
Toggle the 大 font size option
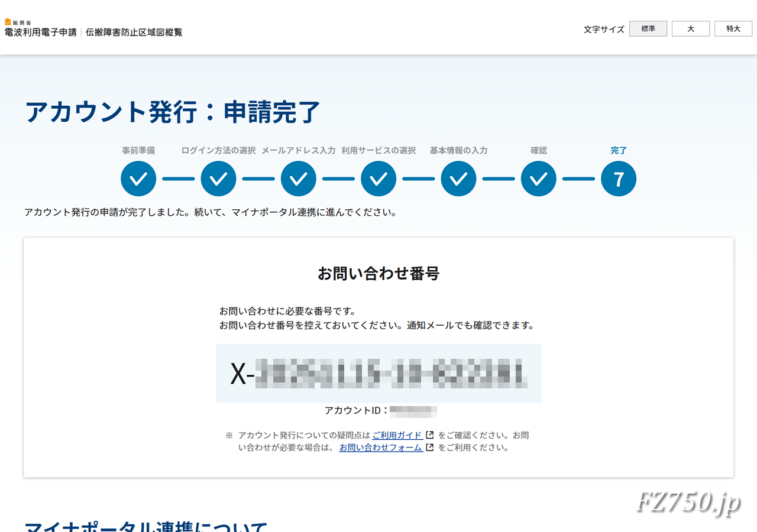click(690, 28)
